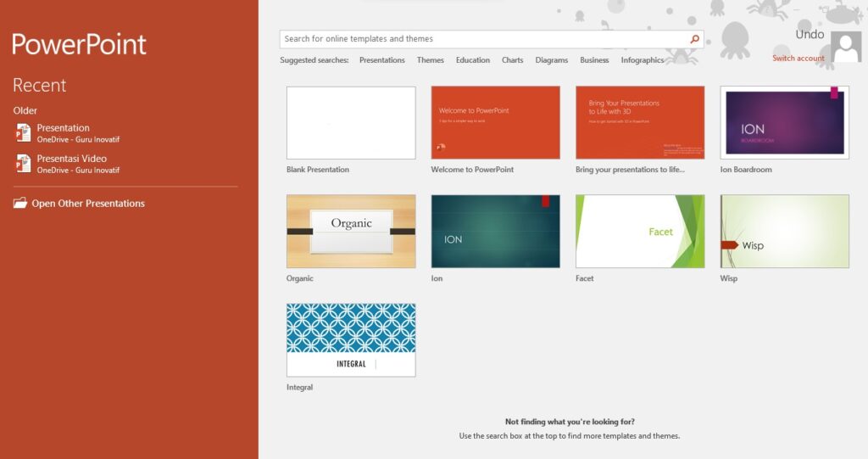
Task: Click the Wisp caption below thumbnail
Action: [728, 278]
